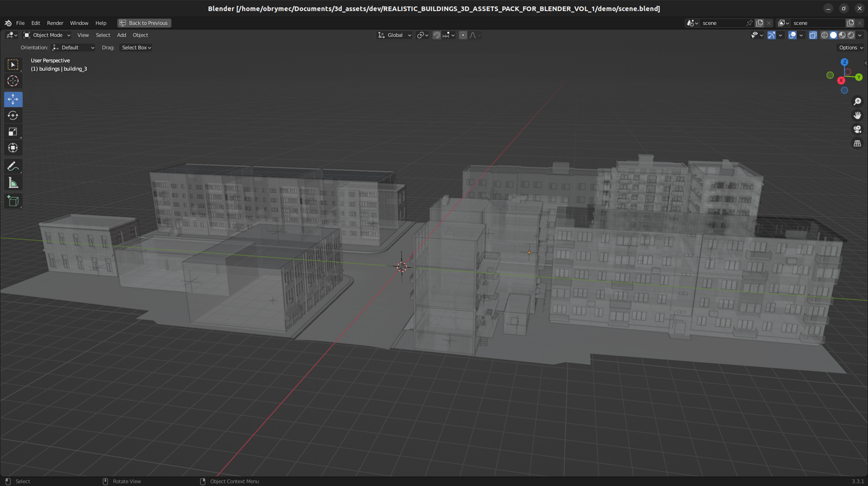This screenshot has height=486, width=868.
Task: Open the Window menu
Action: [x=79, y=23]
